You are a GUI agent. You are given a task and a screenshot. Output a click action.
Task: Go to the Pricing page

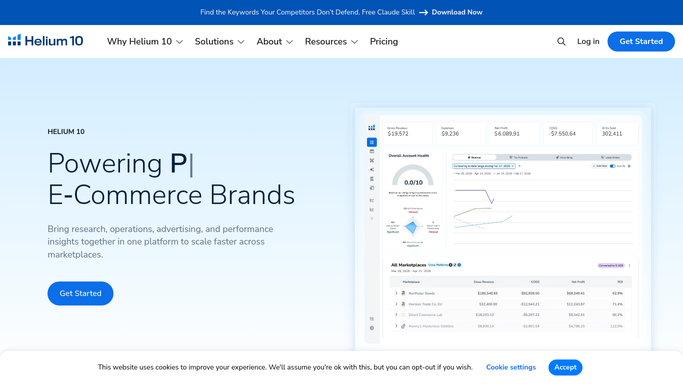[x=384, y=41]
